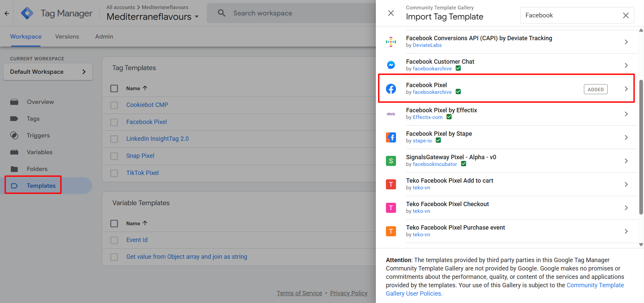Open the LinkedIn InsightTag 2.0 template link
Viewport: 644px width, 303px height.
pyautogui.click(x=157, y=139)
